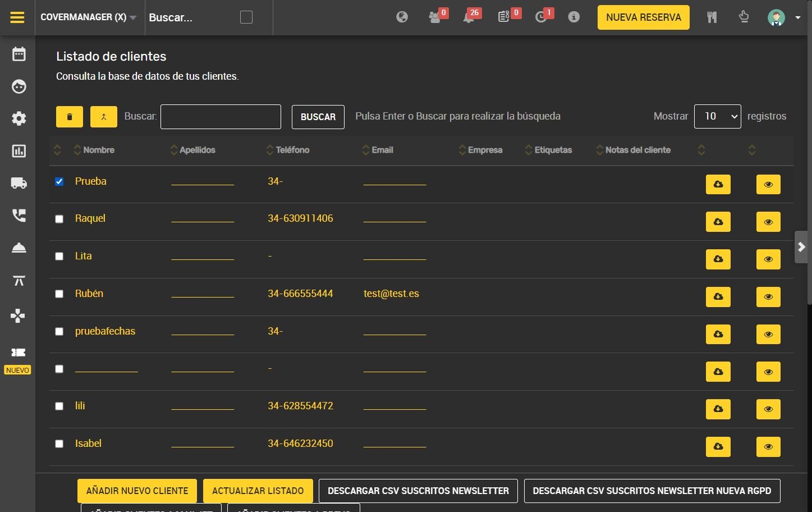Open the statistics chart sidebar icon
The width and height of the screenshot is (812, 512).
[19, 151]
